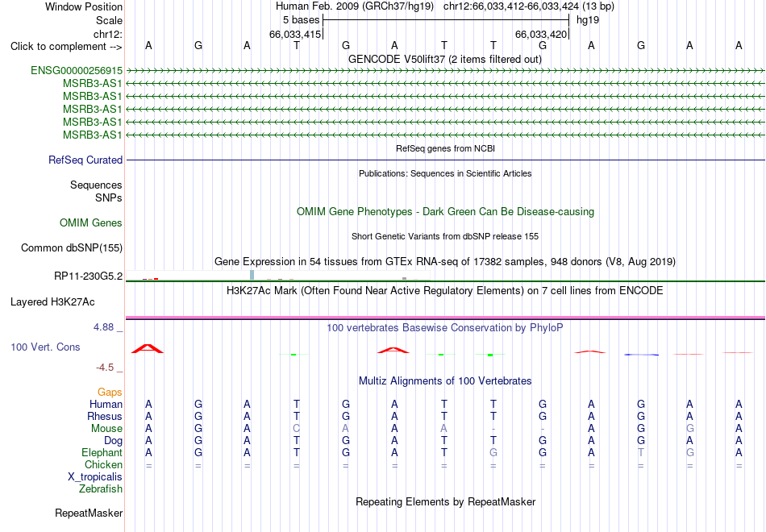Select the Scale track label
This screenshot has width=766, height=532.
109,20
